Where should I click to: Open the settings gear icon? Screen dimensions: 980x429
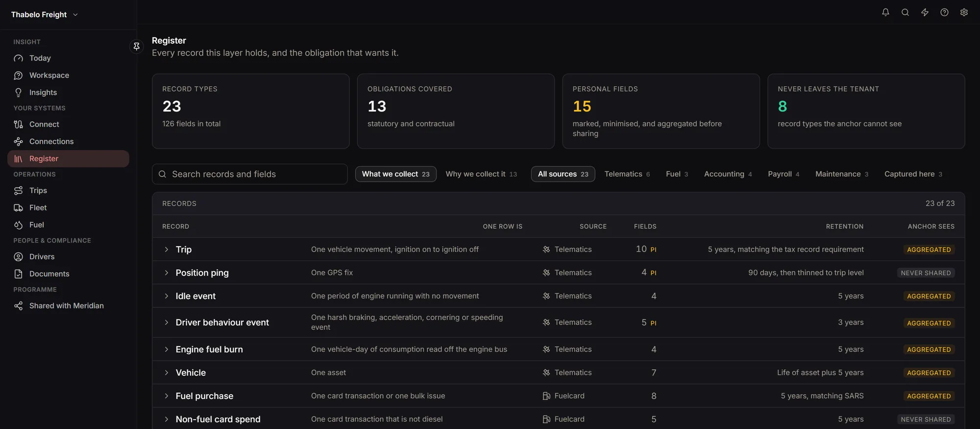pyautogui.click(x=964, y=12)
